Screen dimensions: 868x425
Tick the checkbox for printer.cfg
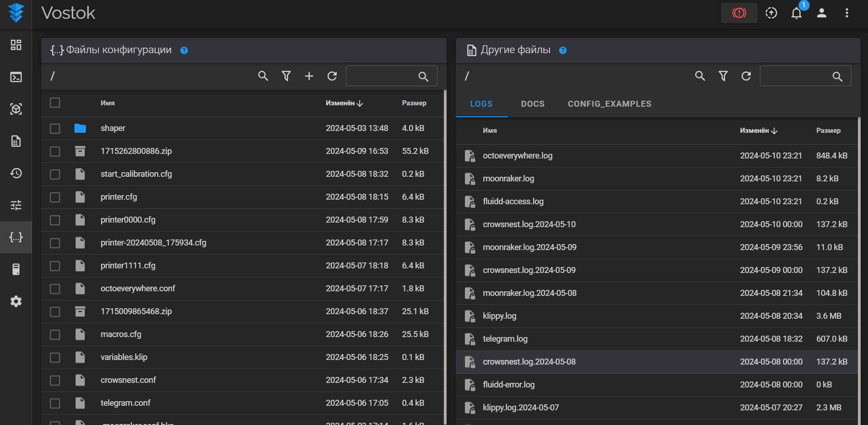[55, 197]
